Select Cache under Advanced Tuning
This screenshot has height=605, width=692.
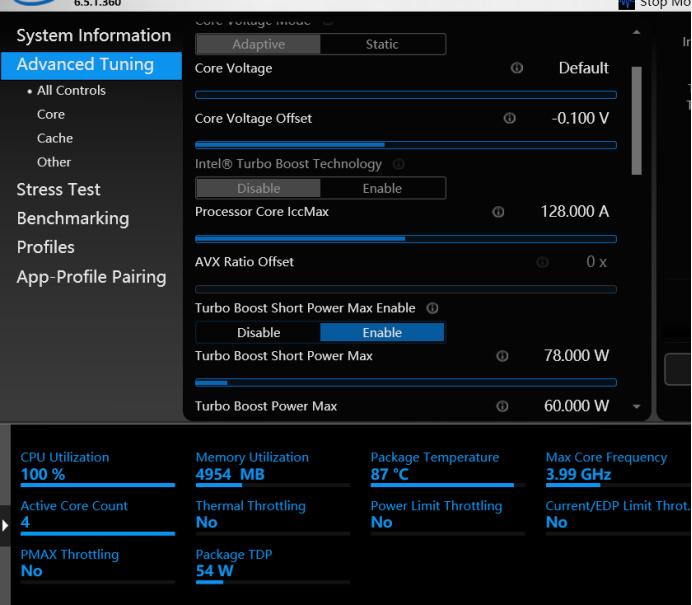[55, 138]
